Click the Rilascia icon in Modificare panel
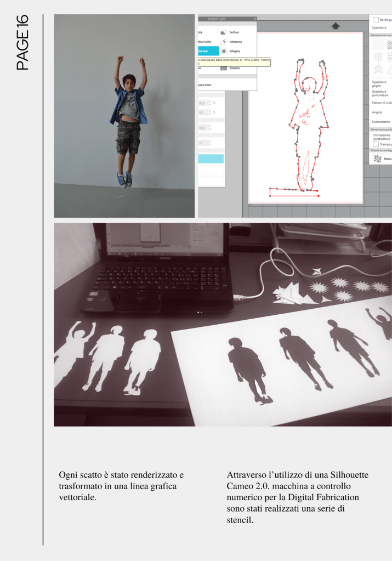Viewport: 392px width, 561px height. coord(224,68)
